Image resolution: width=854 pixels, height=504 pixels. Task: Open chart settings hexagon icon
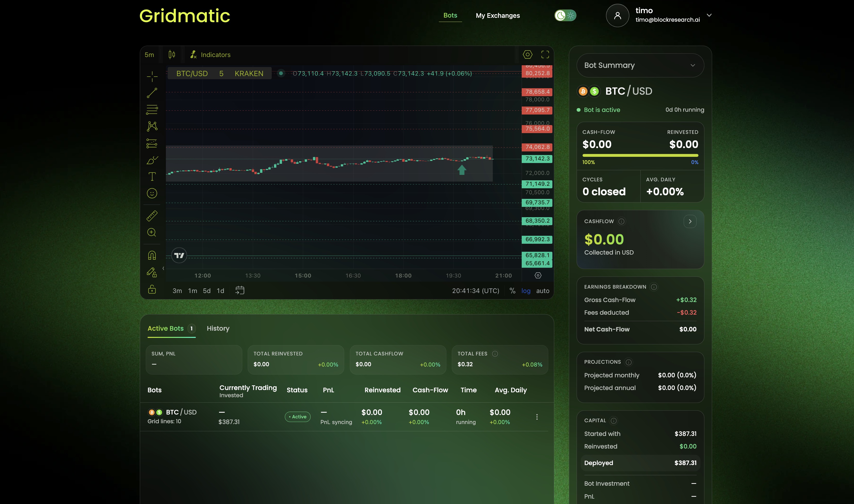point(527,54)
